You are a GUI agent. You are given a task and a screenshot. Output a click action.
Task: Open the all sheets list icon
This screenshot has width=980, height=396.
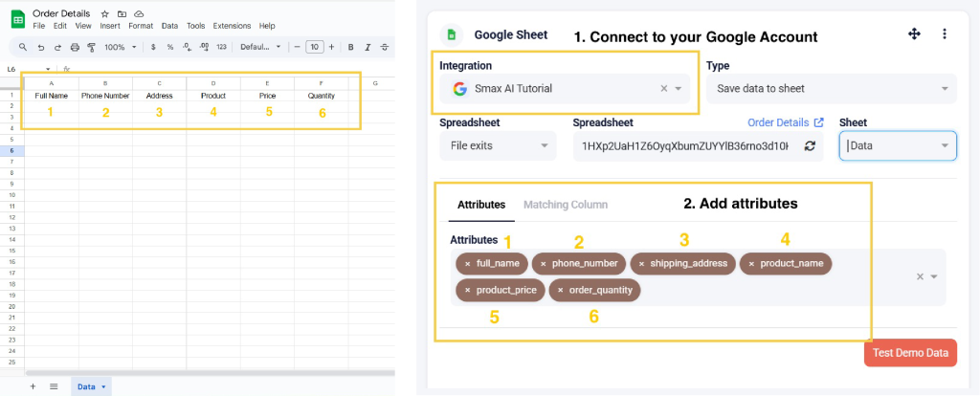tap(54, 386)
